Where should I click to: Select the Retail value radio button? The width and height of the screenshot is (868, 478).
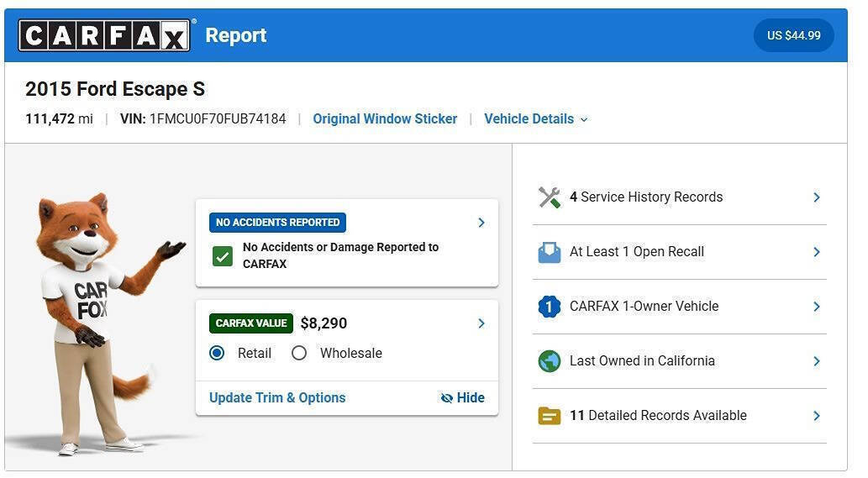click(x=217, y=354)
